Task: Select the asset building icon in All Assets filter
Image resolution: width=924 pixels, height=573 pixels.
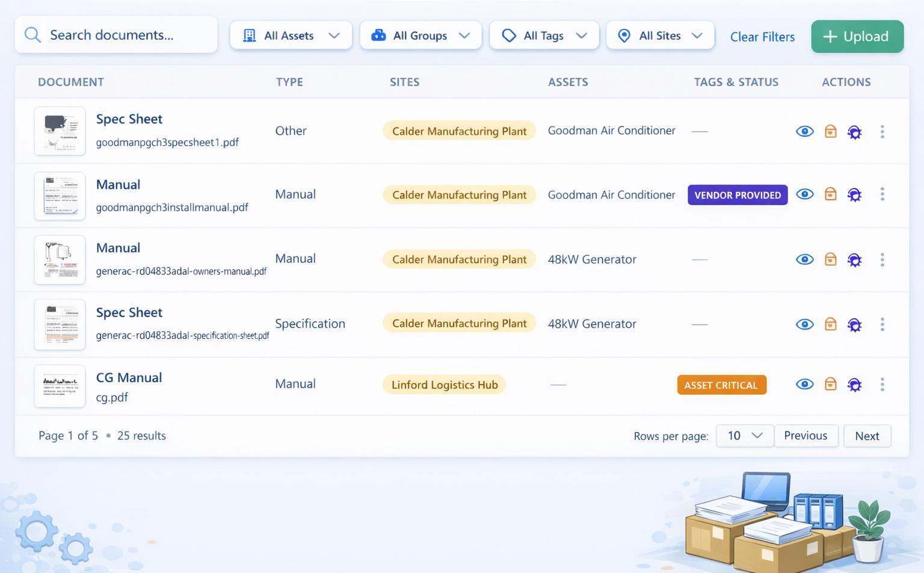Action: tap(249, 36)
